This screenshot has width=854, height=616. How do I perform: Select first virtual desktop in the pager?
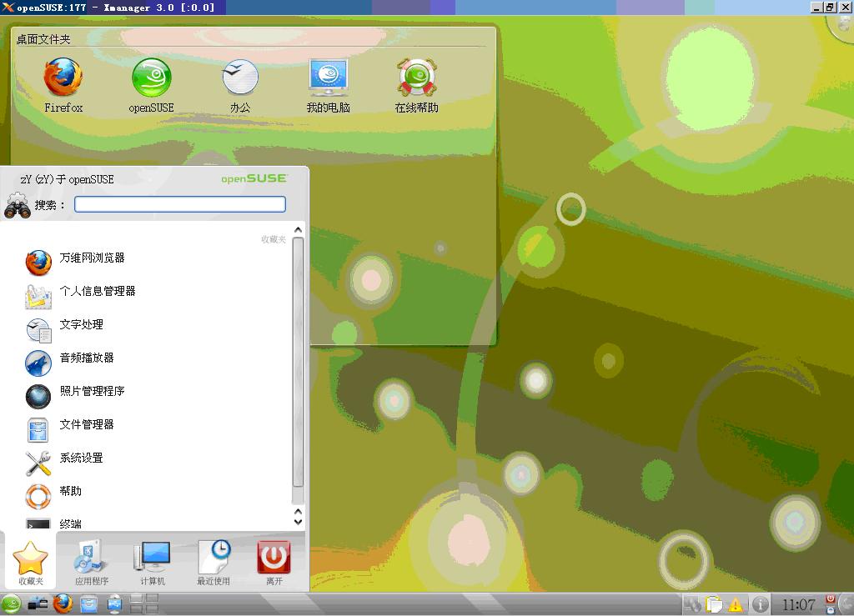coord(136,599)
